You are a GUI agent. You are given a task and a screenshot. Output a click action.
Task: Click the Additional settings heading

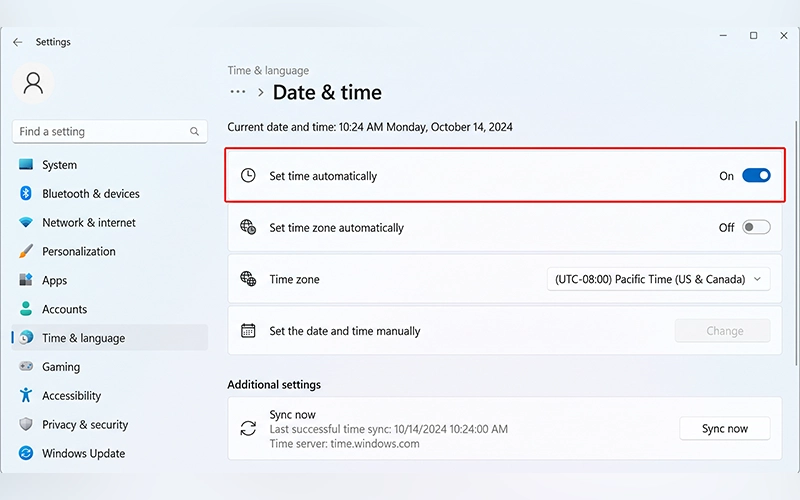point(274,385)
